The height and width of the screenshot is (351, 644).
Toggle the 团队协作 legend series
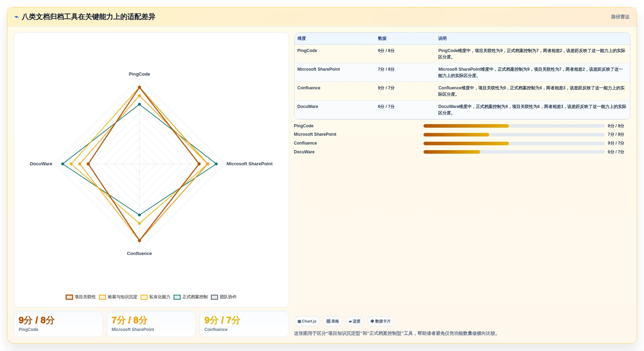224,297
